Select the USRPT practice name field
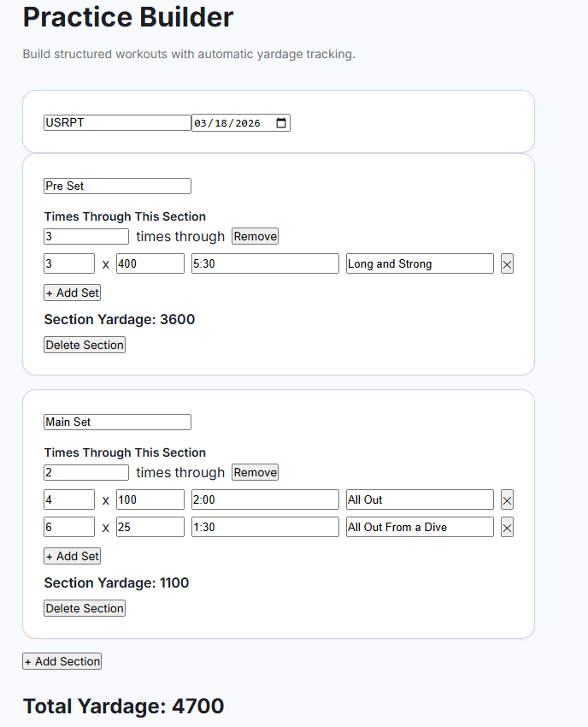The height and width of the screenshot is (727, 588). click(x=117, y=122)
